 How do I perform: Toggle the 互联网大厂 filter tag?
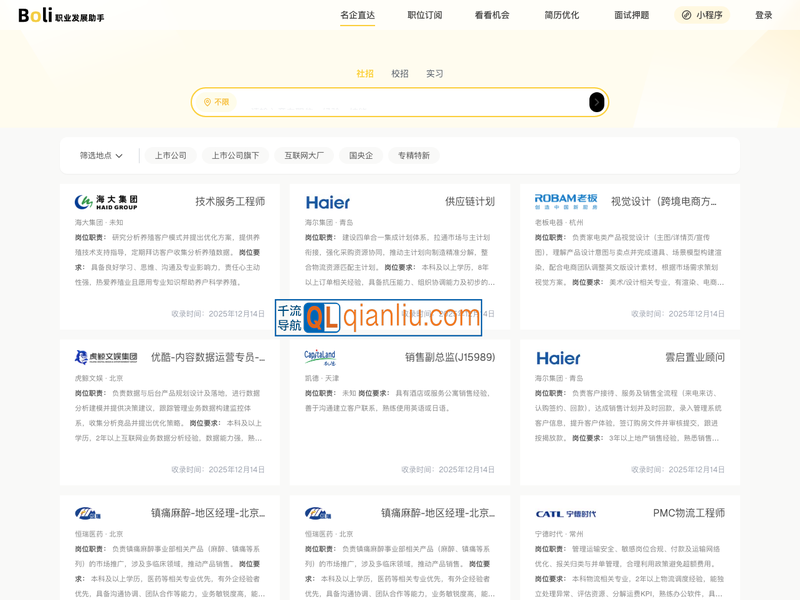[304, 156]
